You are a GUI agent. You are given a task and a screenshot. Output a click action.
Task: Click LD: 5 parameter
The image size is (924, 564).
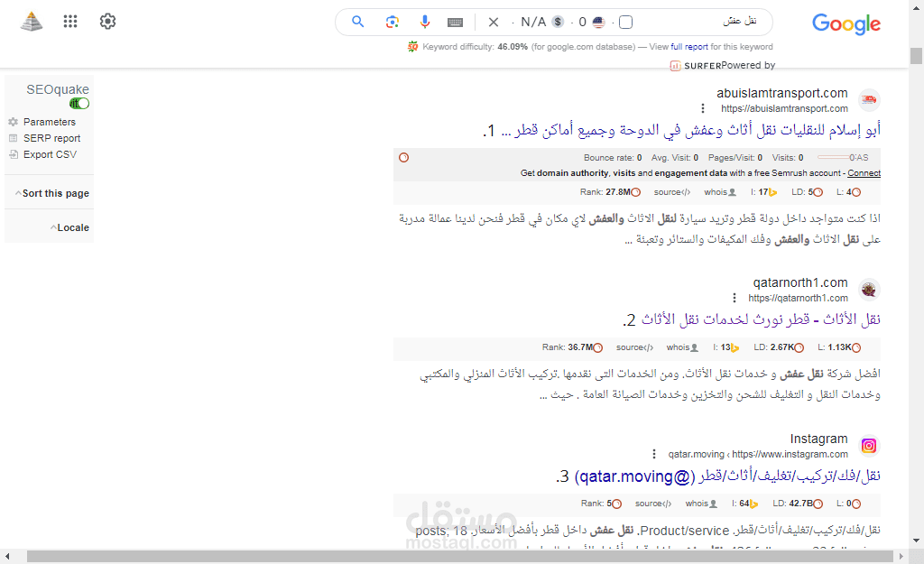807,192
